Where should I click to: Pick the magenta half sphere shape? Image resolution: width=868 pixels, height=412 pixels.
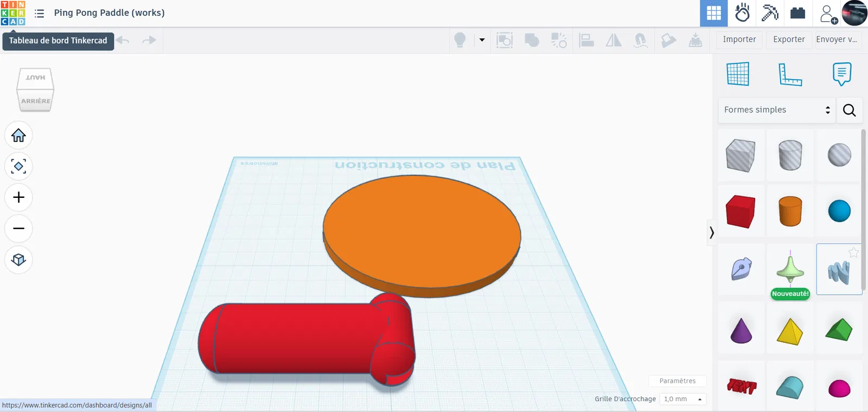pos(839,389)
